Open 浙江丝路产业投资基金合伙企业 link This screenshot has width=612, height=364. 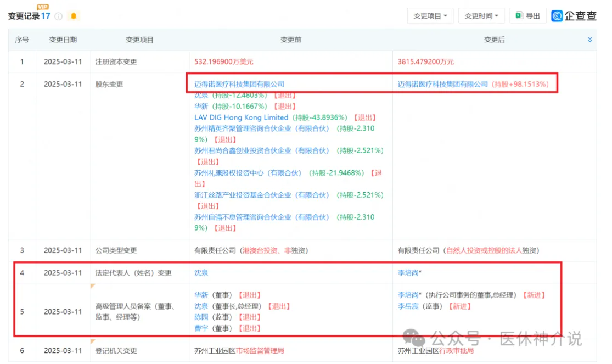(261, 195)
